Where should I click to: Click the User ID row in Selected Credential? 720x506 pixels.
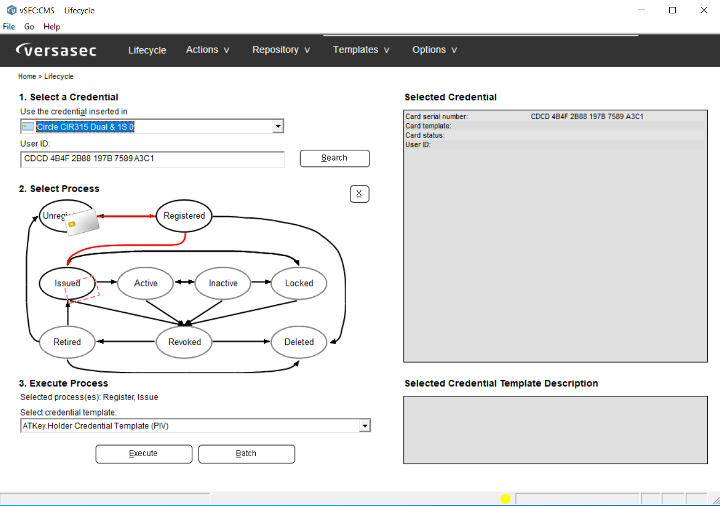pyautogui.click(x=555, y=145)
